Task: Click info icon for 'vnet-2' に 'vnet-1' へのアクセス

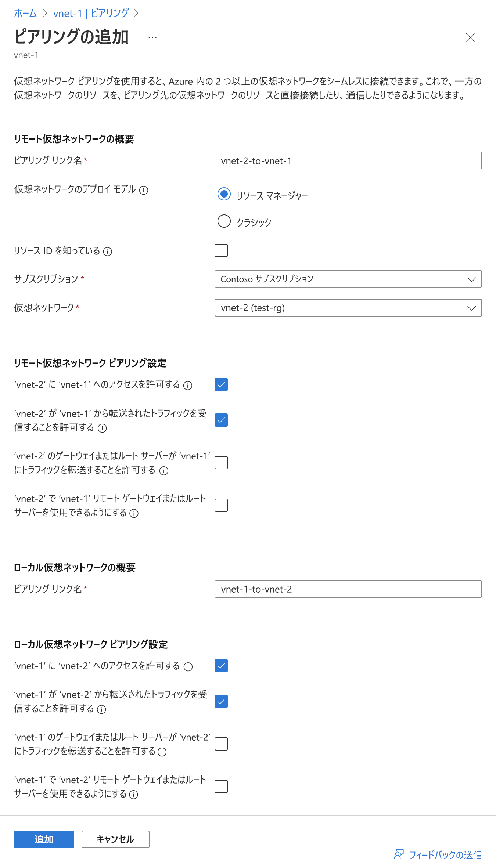Action: point(188,386)
